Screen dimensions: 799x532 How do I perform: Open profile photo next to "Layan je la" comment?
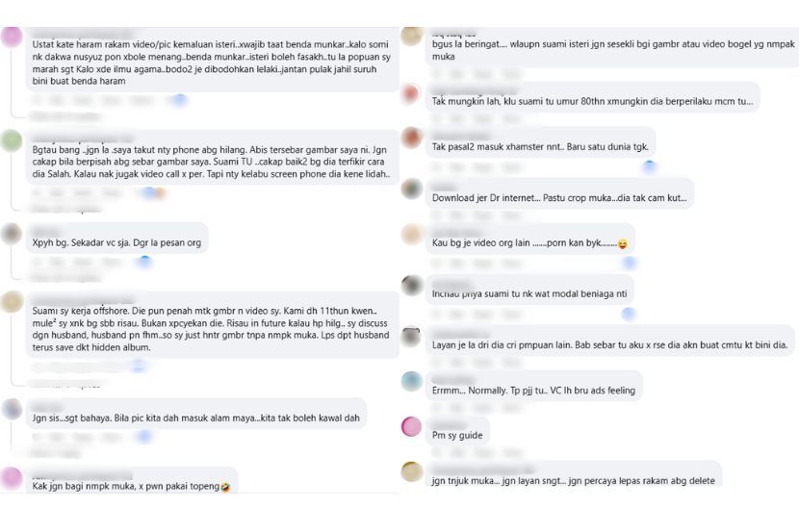[411, 336]
